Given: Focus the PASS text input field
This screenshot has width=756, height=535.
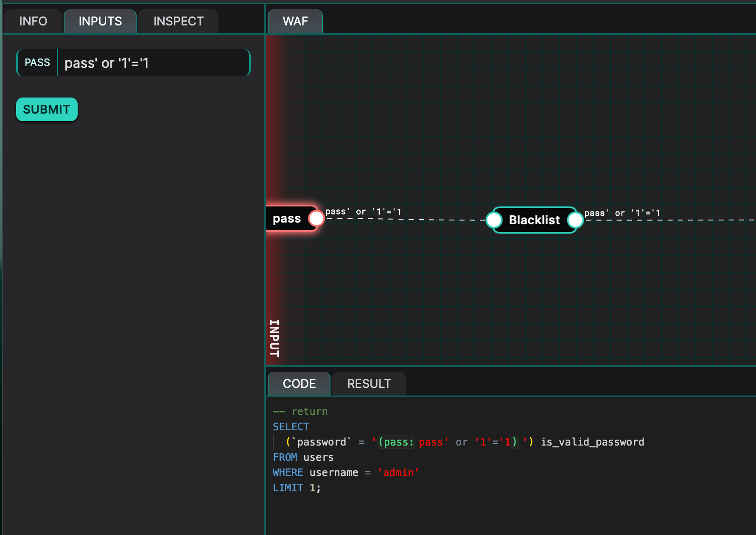Looking at the screenshot, I should pos(153,63).
